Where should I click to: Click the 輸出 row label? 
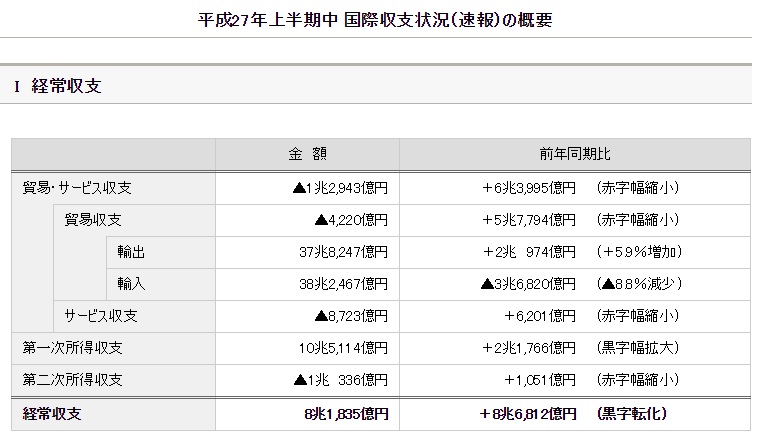pos(131,252)
